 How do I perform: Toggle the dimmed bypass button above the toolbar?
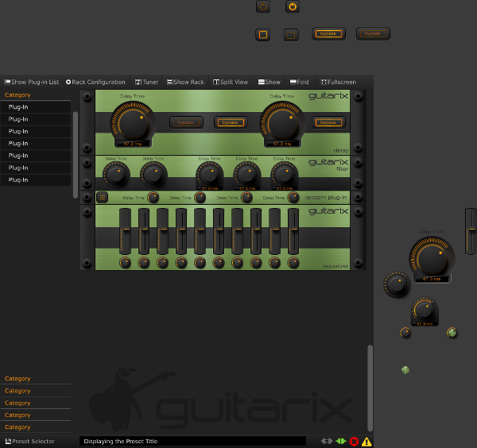[373, 33]
